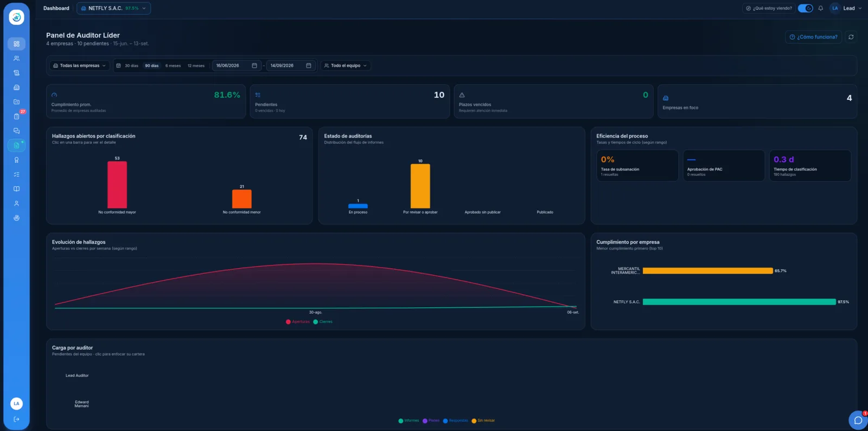The height and width of the screenshot is (431, 868).
Task: Open the buildings icon in sidebar
Action: [16, 87]
